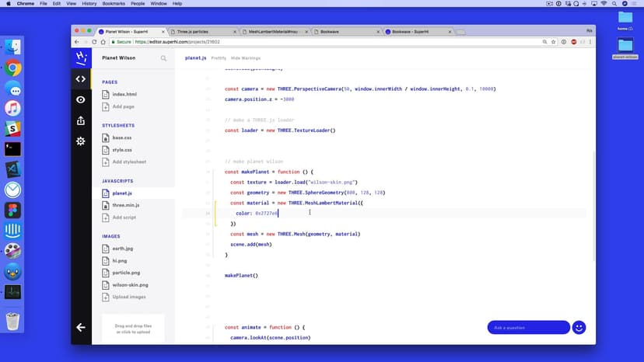Screen dimensions: 644x362
Task: Open the code editor view icon
Action: [81, 78]
